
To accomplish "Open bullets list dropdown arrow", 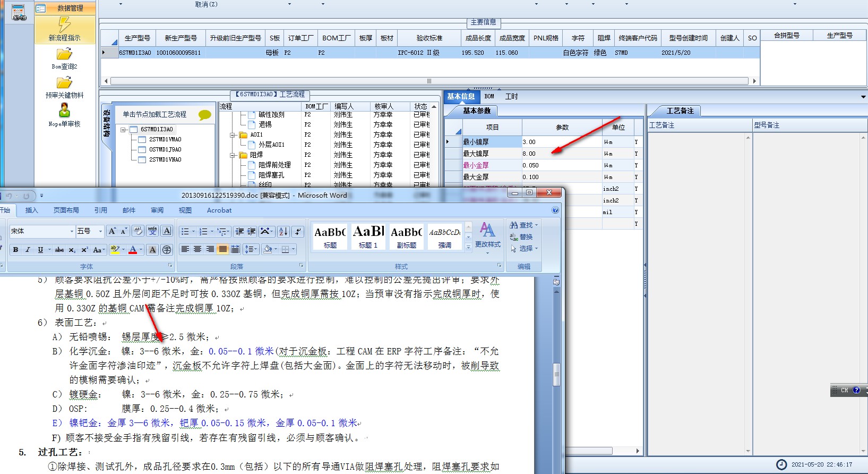I will 193,231.
